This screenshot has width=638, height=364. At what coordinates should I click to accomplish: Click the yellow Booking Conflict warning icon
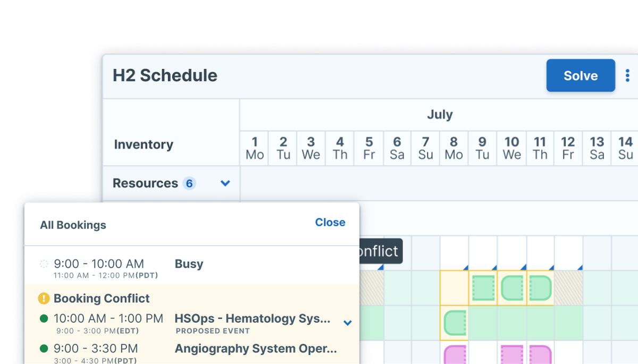click(43, 298)
